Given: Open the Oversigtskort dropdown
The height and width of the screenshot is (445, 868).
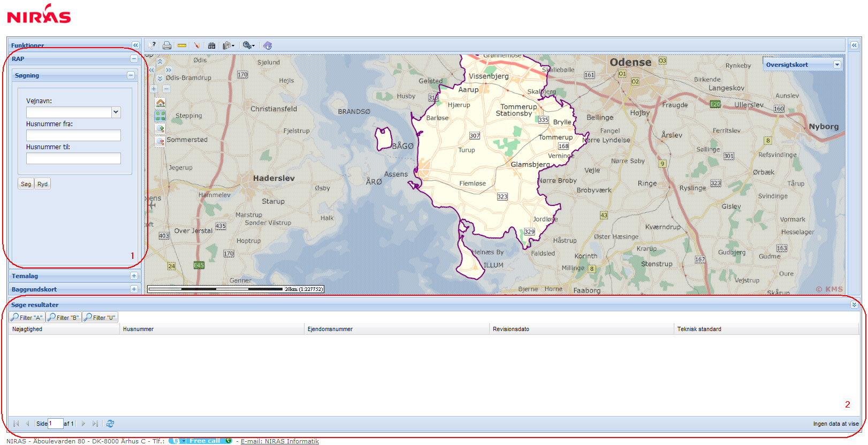Looking at the screenshot, I should [x=837, y=65].
